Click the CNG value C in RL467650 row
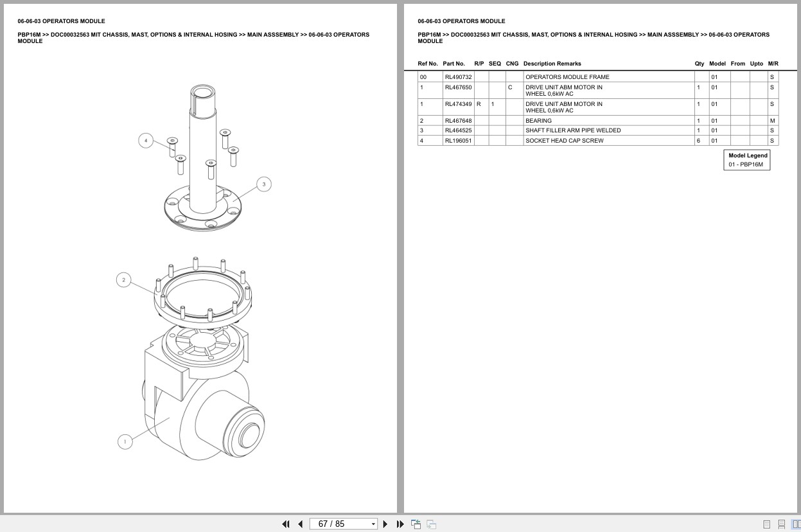 click(510, 87)
